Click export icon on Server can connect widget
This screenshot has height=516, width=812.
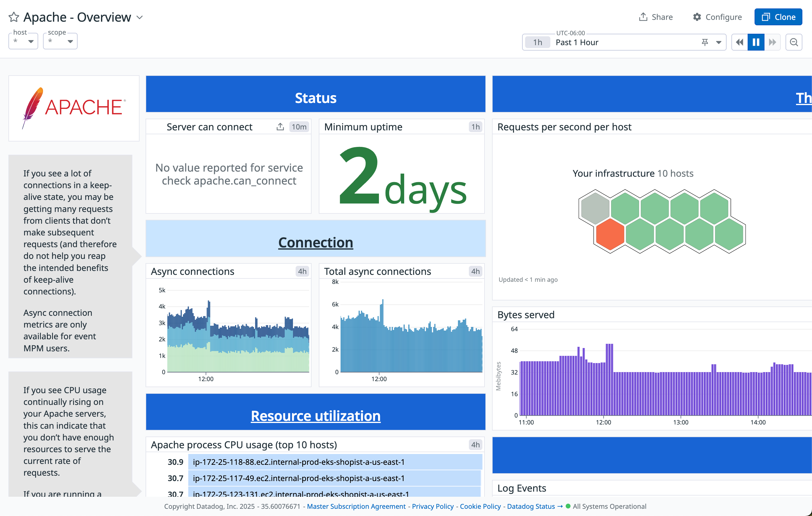(x=280, y=127)
